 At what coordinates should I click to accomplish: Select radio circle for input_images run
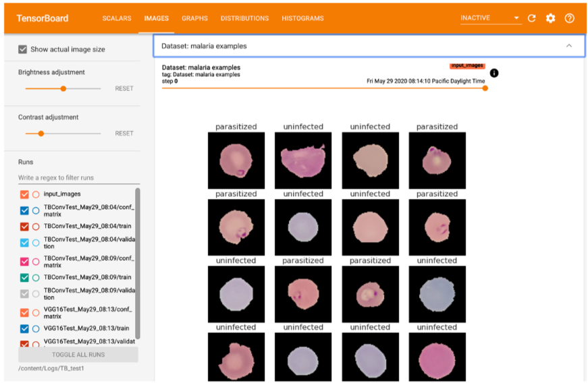[36, 194]
